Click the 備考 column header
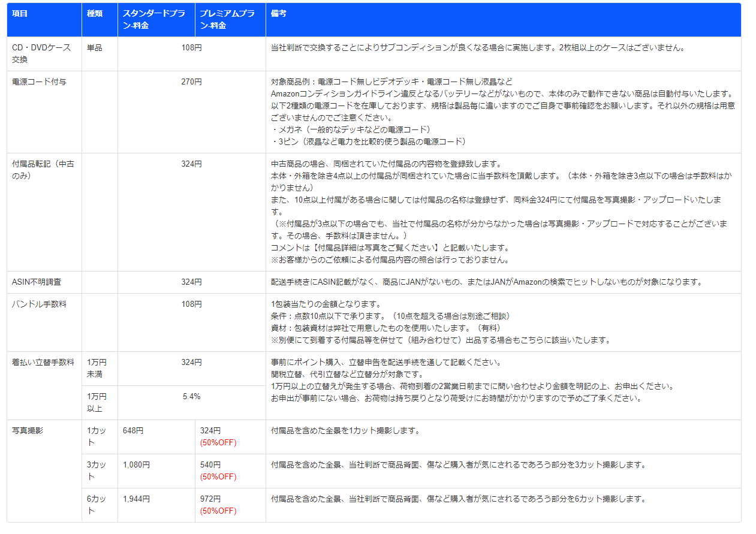 click(x=278, y=13)
